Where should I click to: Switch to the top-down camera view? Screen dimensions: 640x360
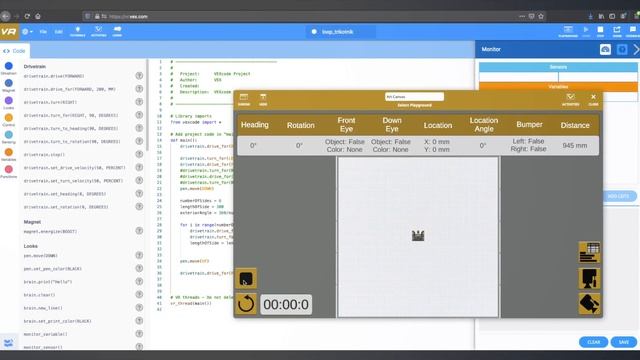(x=589, y=278)
